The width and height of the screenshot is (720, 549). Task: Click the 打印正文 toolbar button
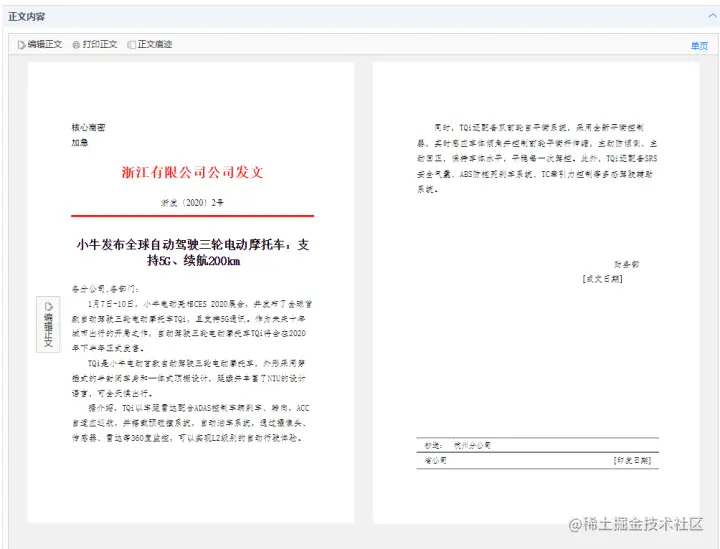coord(95,44)
